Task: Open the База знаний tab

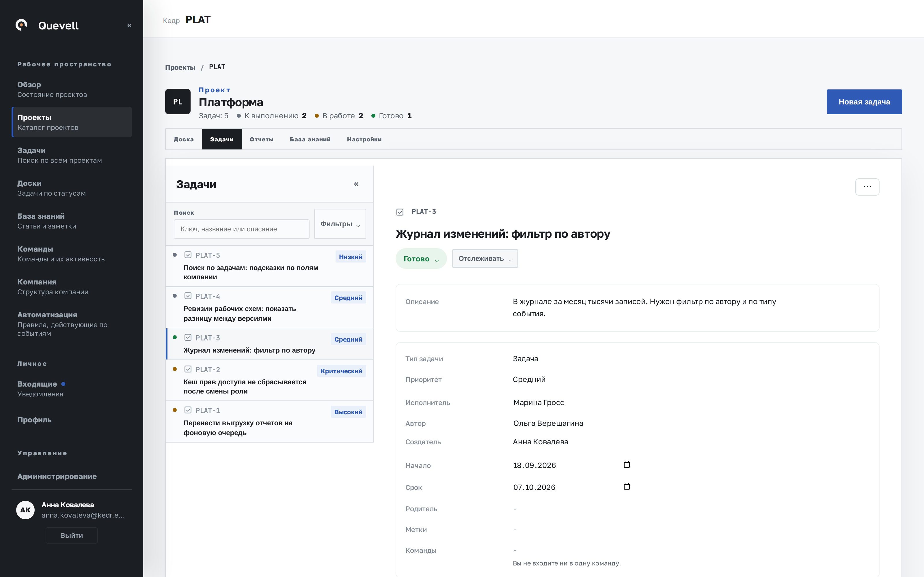Action: (x=310, y=139)
